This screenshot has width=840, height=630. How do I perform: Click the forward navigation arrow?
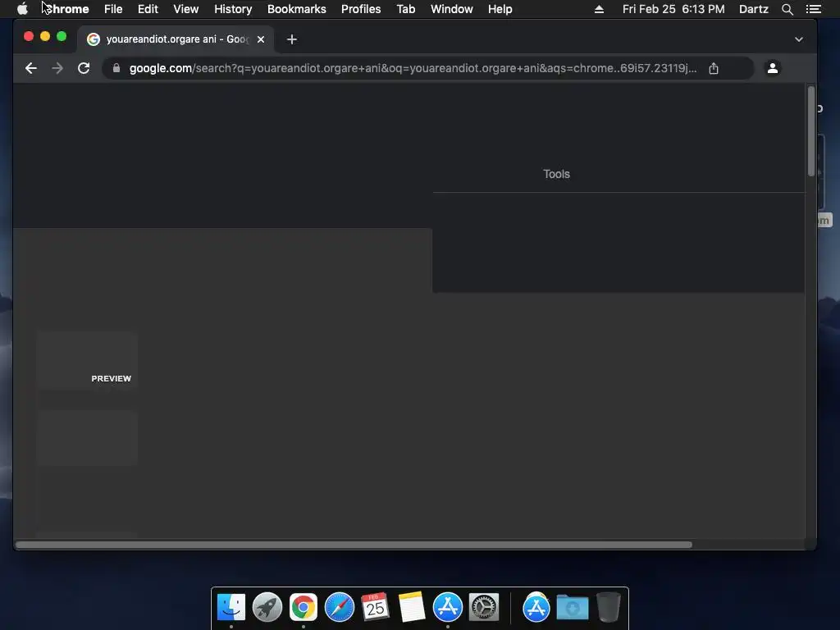pos(57,68)
